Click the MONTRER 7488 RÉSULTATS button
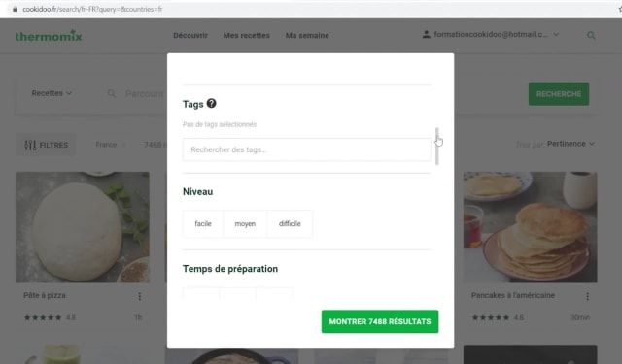 tap(380, 321)
